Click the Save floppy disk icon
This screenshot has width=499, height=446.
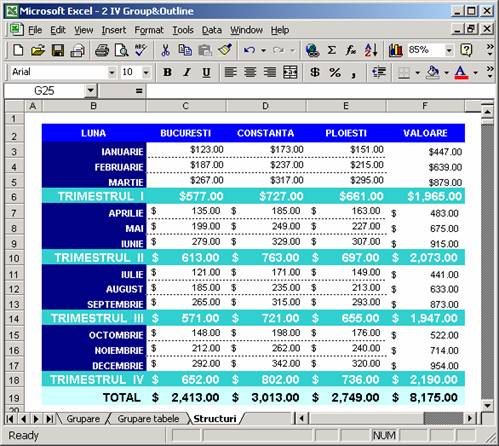click(x=58, y=51)
